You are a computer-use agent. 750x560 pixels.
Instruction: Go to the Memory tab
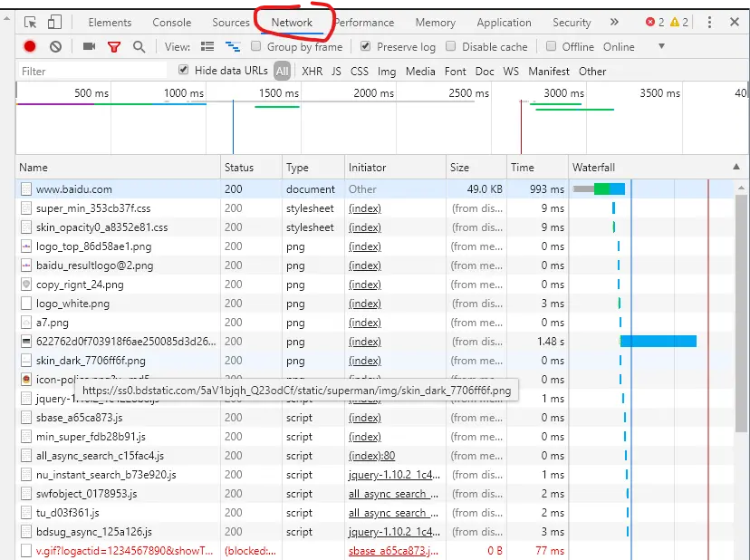coord(436,23)
